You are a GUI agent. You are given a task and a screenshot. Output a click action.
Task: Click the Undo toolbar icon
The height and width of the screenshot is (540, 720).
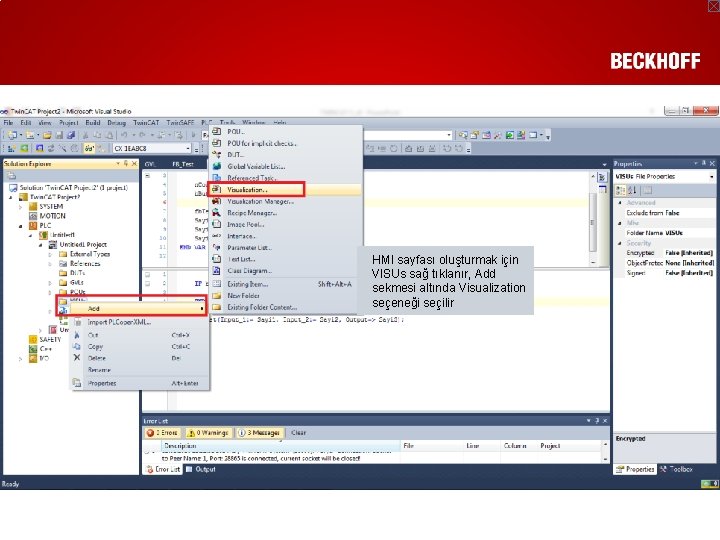124,135
